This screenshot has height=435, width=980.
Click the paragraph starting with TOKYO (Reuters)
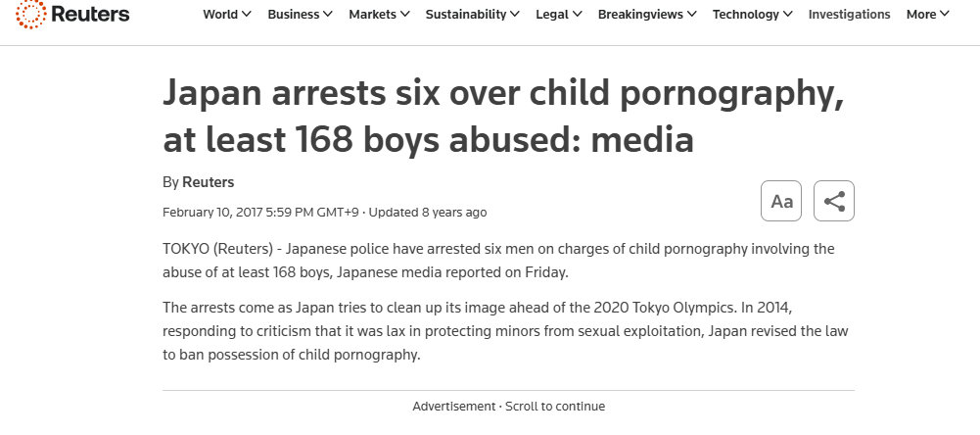[x=497, y=260]
